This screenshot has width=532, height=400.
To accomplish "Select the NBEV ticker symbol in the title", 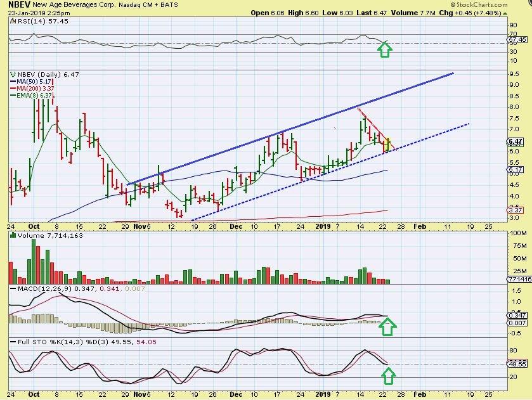I will coord(19,4).
